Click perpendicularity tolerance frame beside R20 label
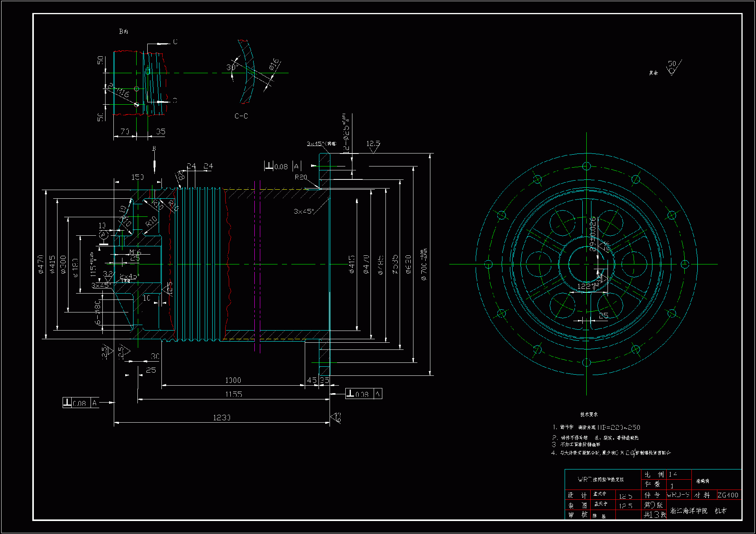This screenshot has width=756, height=534. coord(282,166)
